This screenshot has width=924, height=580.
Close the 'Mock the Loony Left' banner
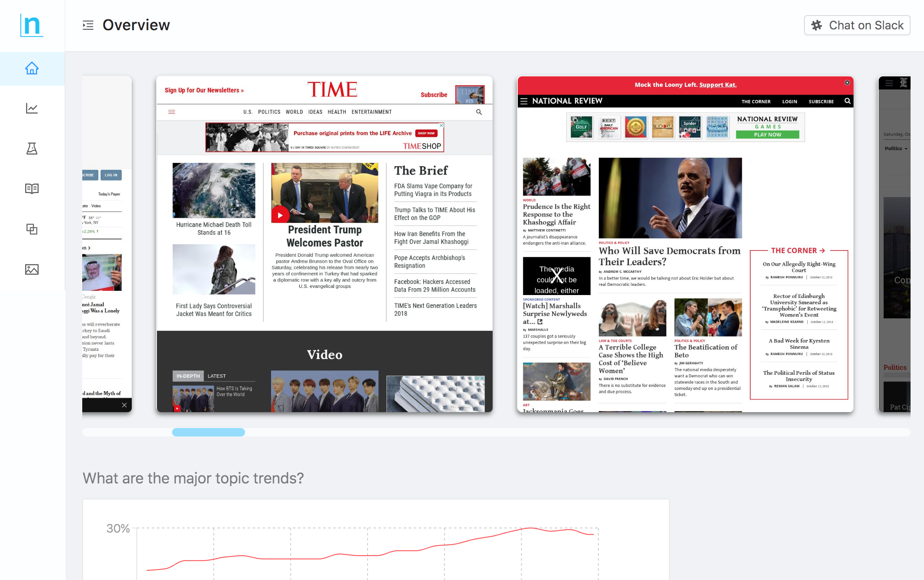click(847, 83)
